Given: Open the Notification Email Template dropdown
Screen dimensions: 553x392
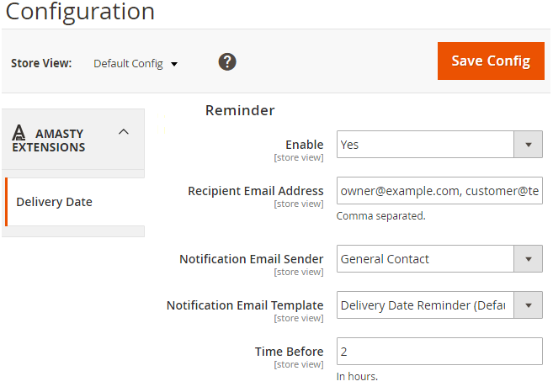Looking at the screenshot, I should click(x=439, y=305).
